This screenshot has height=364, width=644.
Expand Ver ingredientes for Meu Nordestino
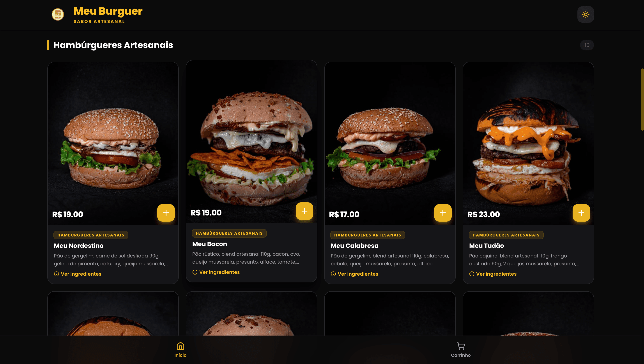click(x=78, y=274)
